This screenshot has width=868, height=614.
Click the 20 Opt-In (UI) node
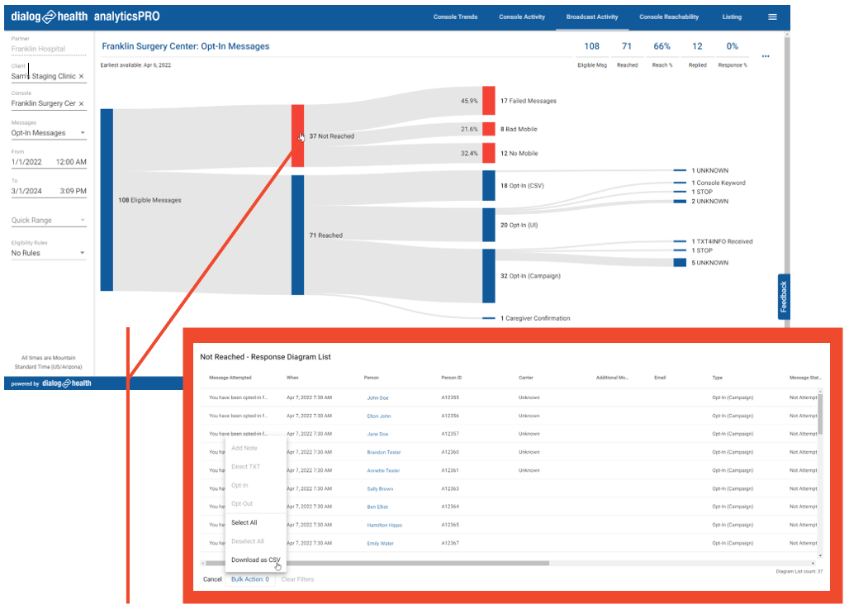[489, 225]
